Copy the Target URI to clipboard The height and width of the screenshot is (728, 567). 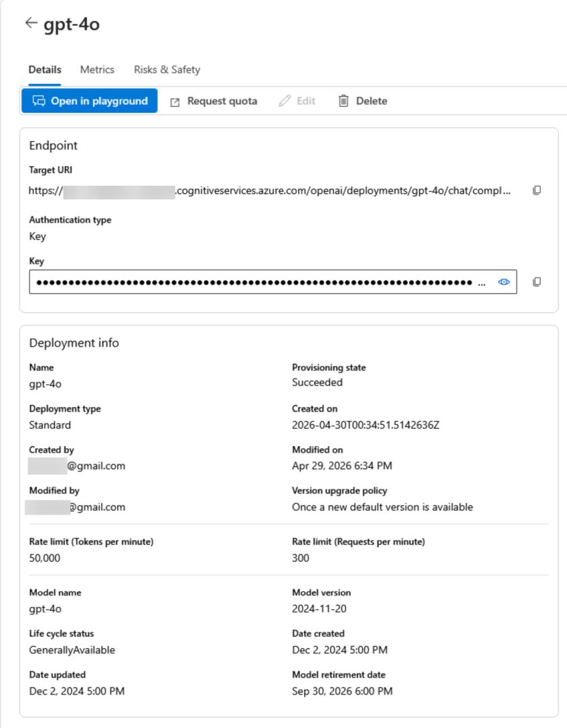click(x=537, y=191)
